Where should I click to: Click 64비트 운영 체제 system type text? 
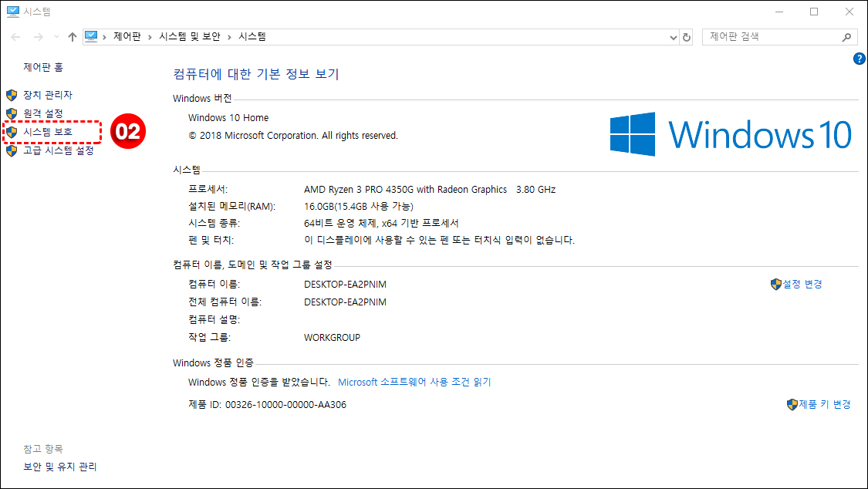pyautogui.click(x=381, y=224)
